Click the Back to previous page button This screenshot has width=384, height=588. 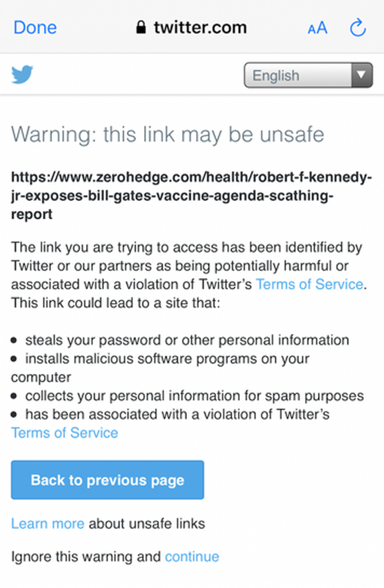[x=108, y=480]
